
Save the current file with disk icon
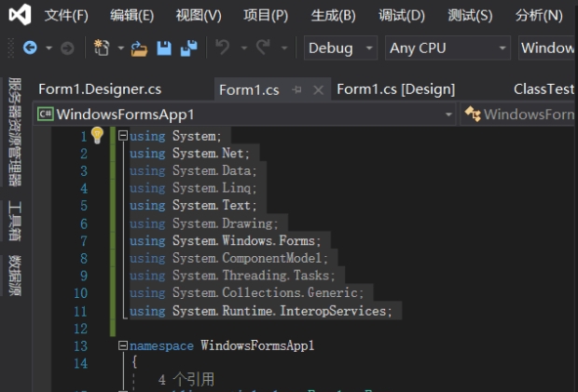164,48
